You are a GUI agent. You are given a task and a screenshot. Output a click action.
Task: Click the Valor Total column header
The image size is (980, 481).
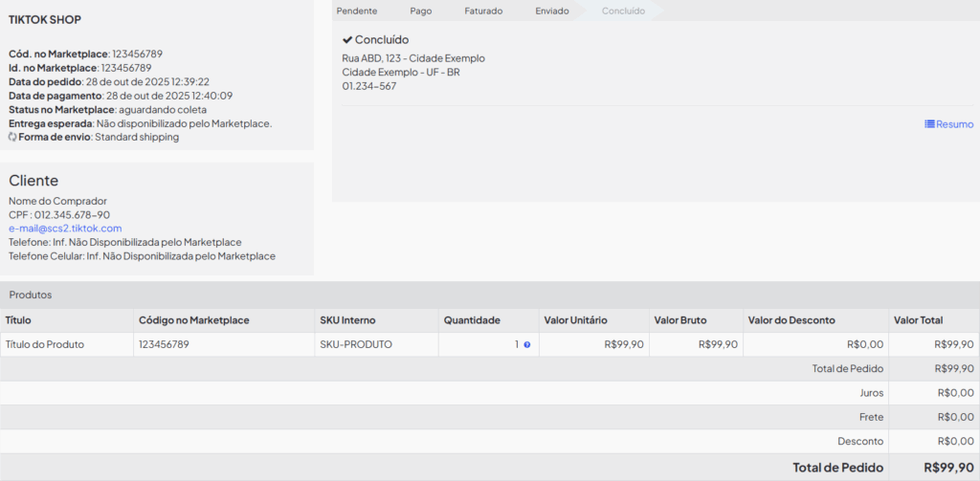point(918,320)
